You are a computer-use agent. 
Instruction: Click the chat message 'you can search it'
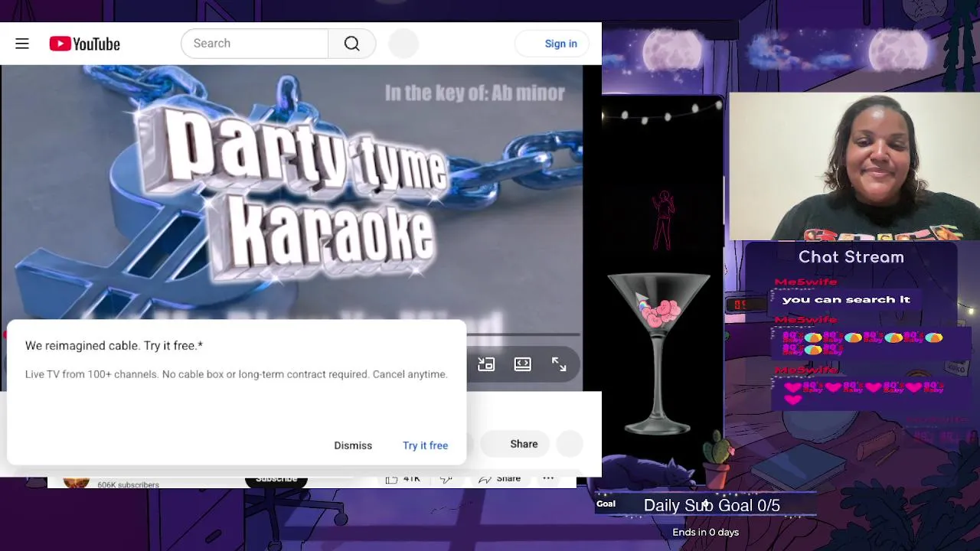click(846, 300)
